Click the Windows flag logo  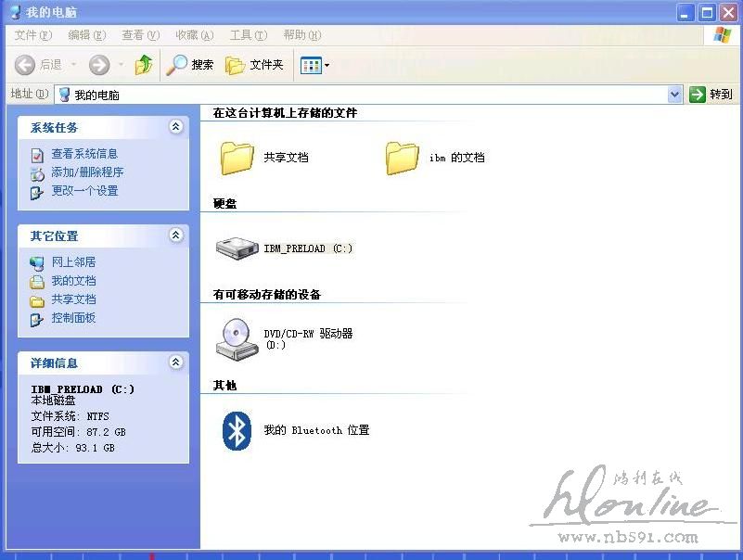click(723, 35)
